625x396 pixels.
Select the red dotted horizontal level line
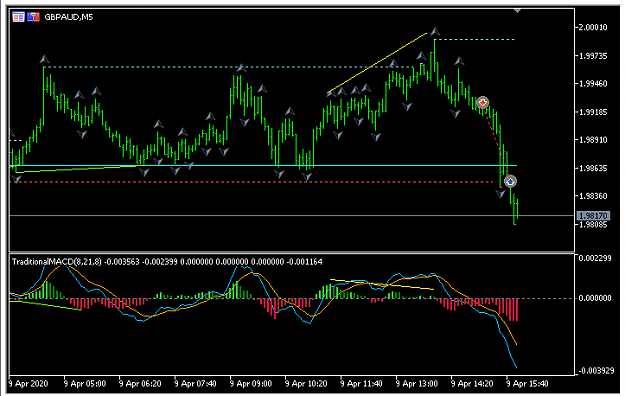tap(251, 182)
